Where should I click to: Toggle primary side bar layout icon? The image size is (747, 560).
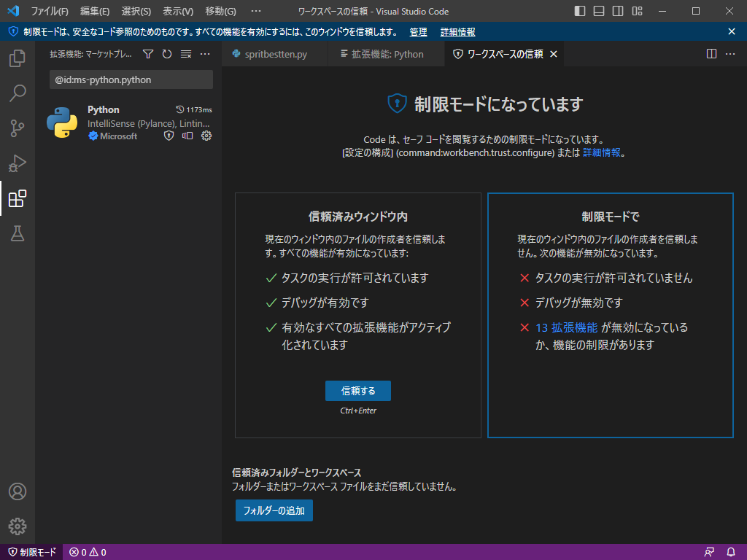point(580,11)
